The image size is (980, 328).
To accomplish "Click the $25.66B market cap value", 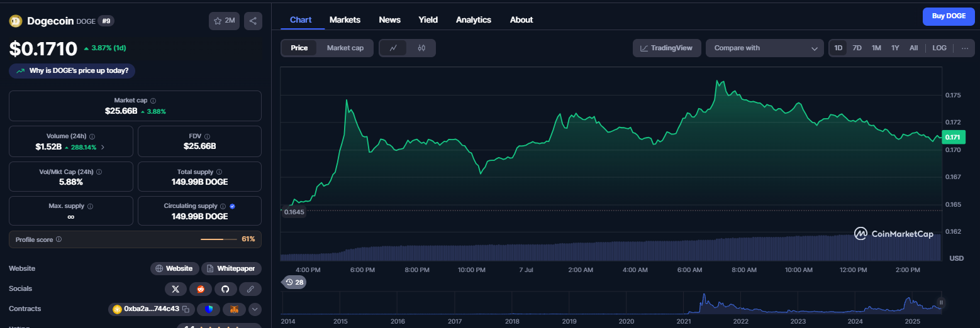I will coord(121,111).
